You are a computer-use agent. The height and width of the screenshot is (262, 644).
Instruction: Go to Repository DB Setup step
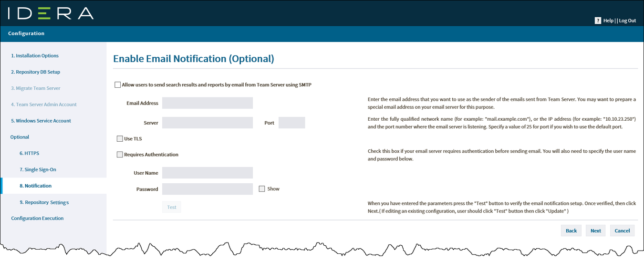coord(35,72)
